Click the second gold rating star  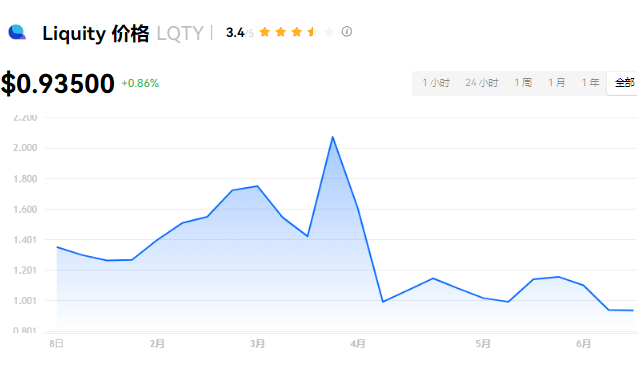tap(281, 32)
